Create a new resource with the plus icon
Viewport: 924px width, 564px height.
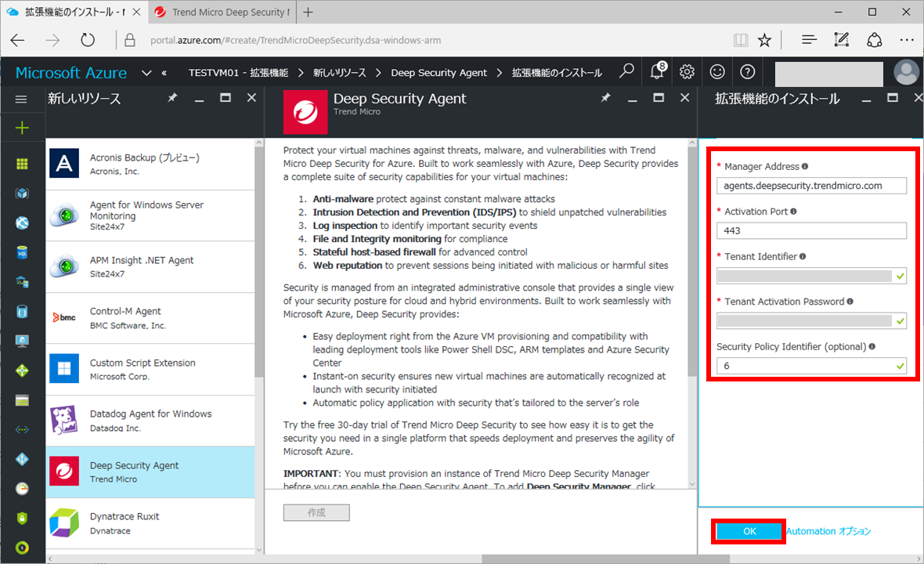[x=22, y=127]
